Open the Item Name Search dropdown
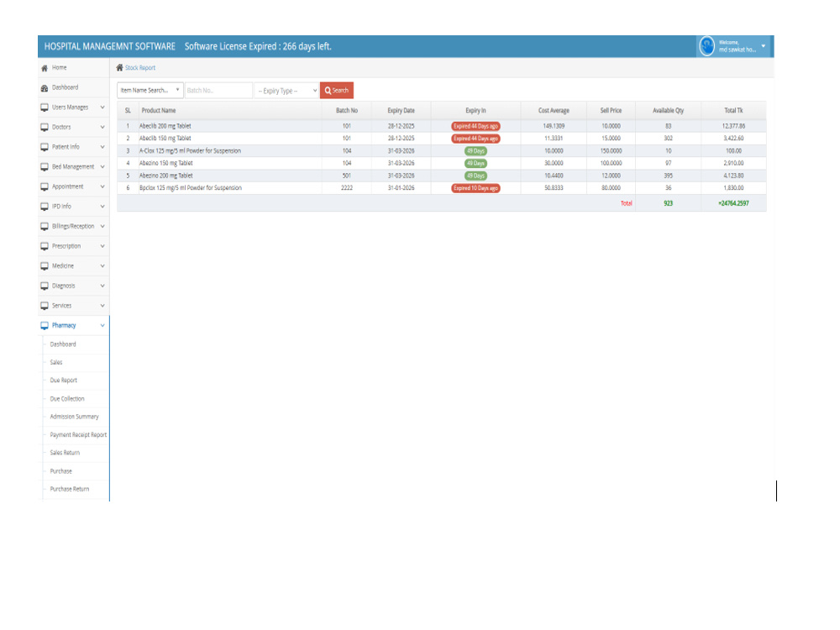The width and height of the screenshot is (840, 630). click(x=150, y=91)
